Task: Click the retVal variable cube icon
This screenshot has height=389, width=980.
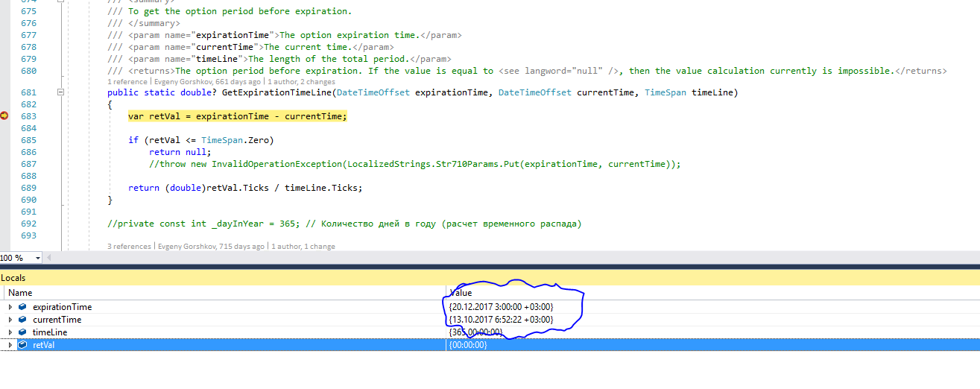Action: (22, 345)
